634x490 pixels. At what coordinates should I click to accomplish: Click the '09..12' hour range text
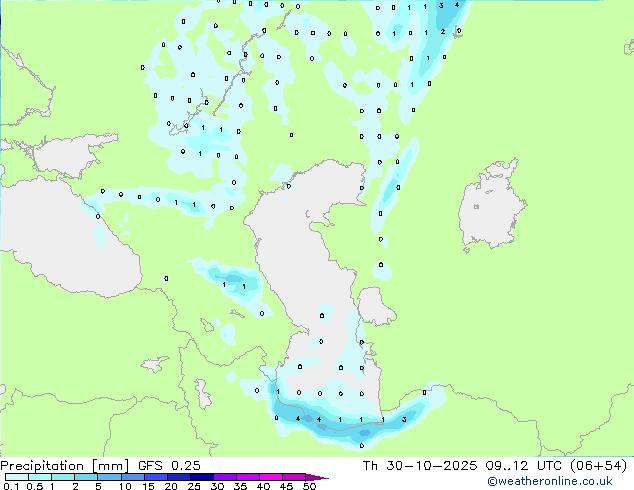point(507,466)
